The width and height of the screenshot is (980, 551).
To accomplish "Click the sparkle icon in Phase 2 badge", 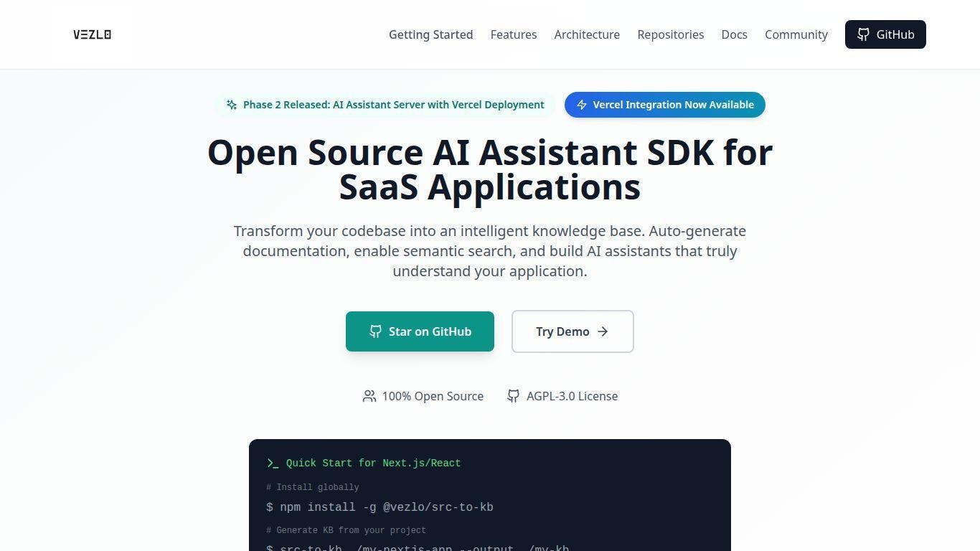I will coord(232,105).
